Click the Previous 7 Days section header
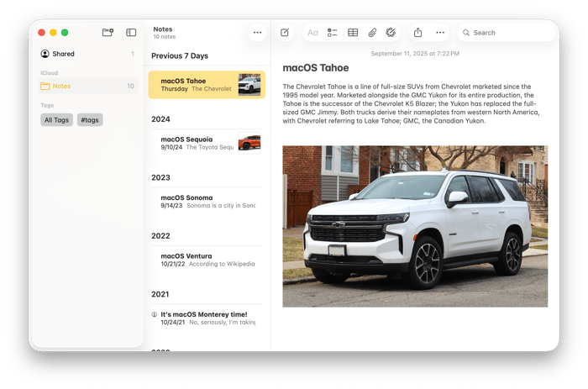588x389 pixels. 180,56
